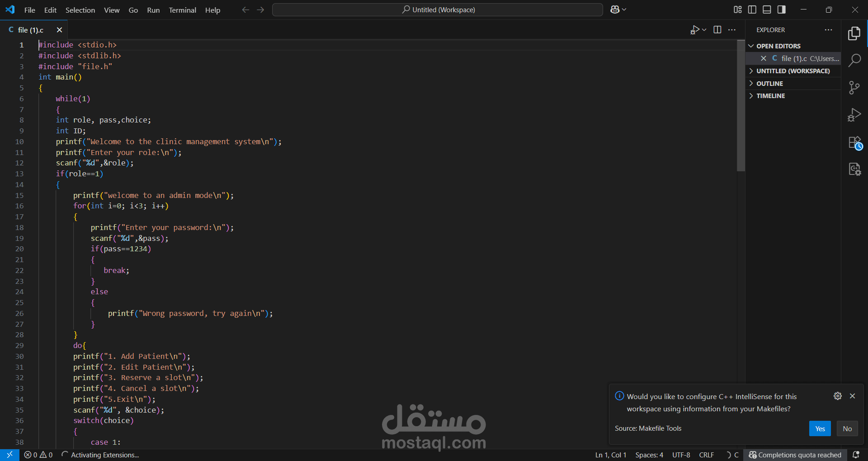
Task: Toggle the bottom Panel
Action: pyautogui.click(x=767, y=9)
